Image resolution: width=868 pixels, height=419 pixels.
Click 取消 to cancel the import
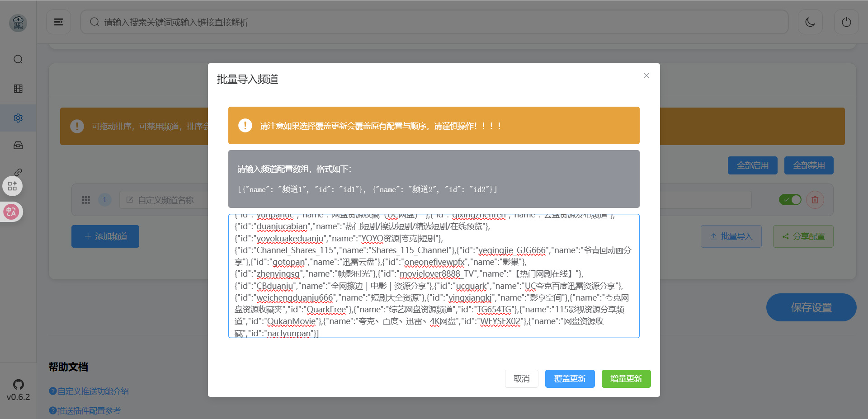click(521, 379)
